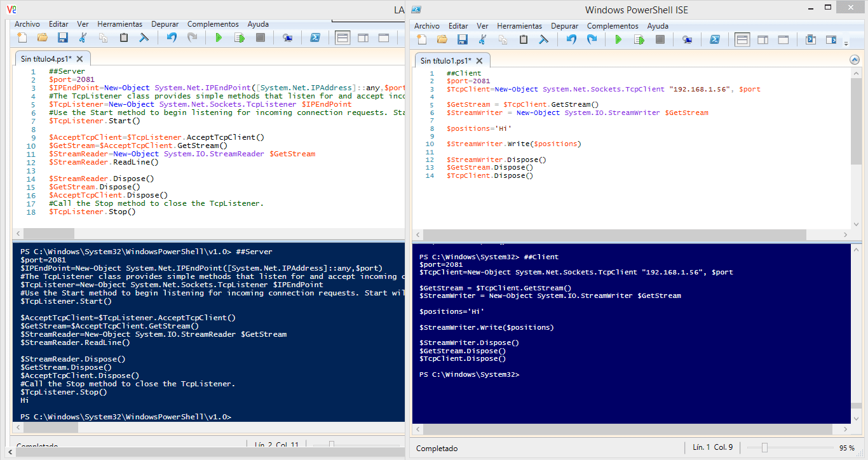This screenshot has height=460, width=868.
Task: Open the Depurar menu in right window
Action: coord(564,26)
